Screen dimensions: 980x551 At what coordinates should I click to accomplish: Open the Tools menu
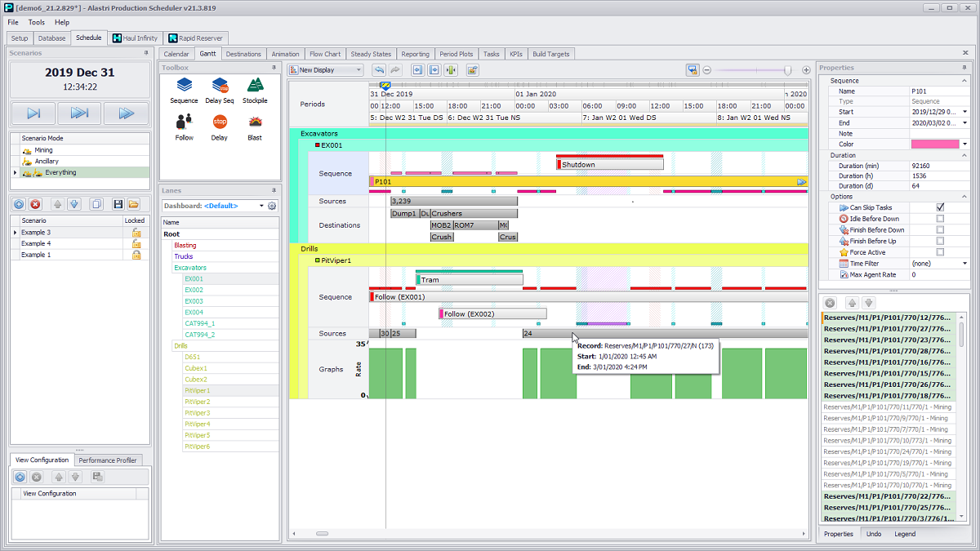(x=37, y=22)
